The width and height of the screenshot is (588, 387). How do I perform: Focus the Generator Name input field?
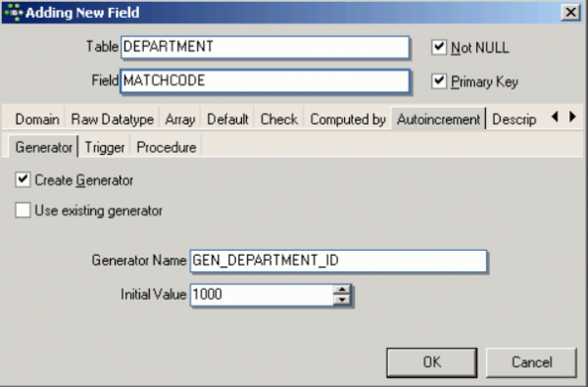339,261
